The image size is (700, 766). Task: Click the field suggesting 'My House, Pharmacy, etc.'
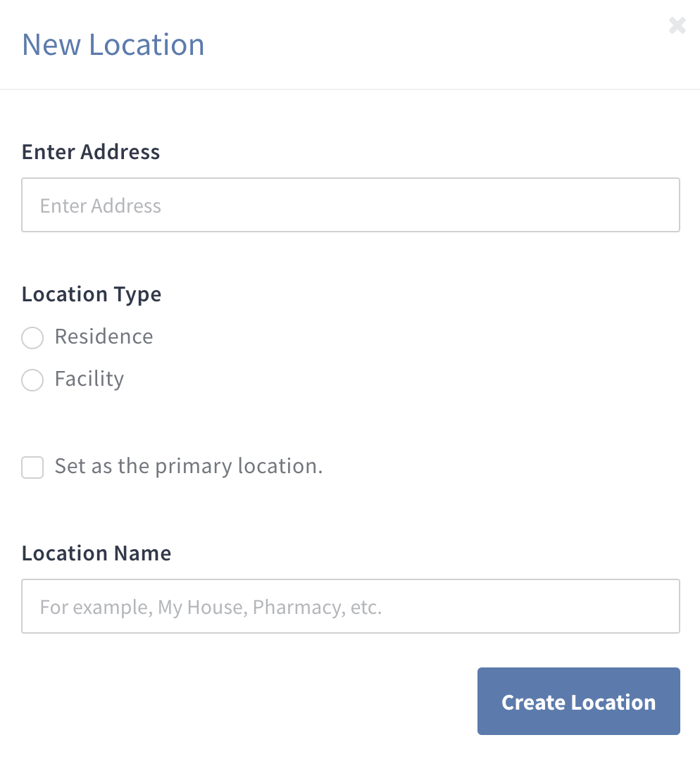[350, 606]
